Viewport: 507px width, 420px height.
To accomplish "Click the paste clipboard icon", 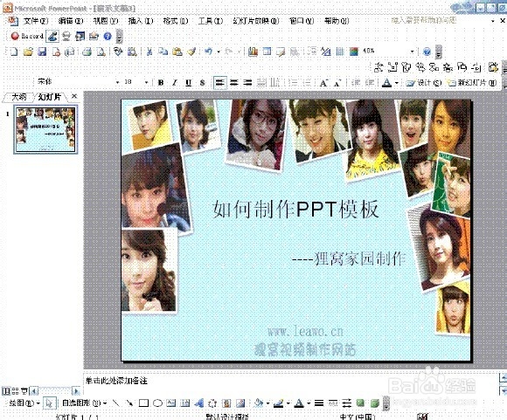I will tap(177, 52).
